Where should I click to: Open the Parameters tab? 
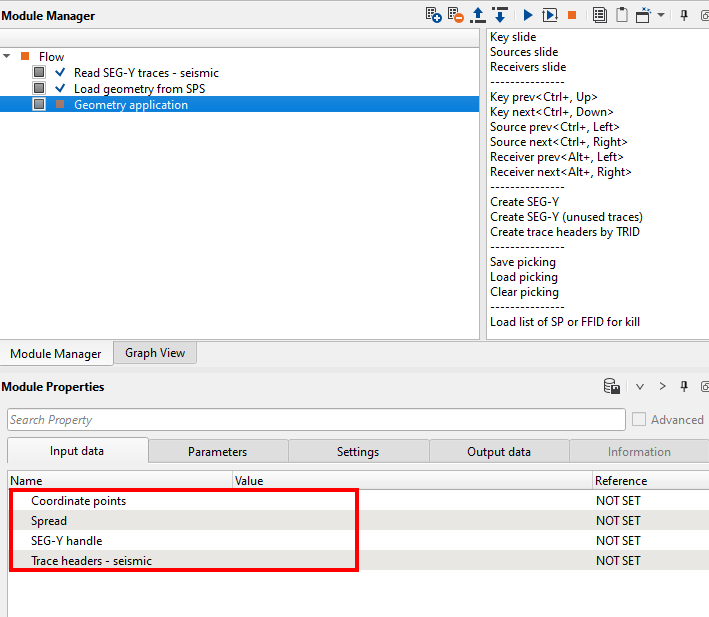[217, 452]
